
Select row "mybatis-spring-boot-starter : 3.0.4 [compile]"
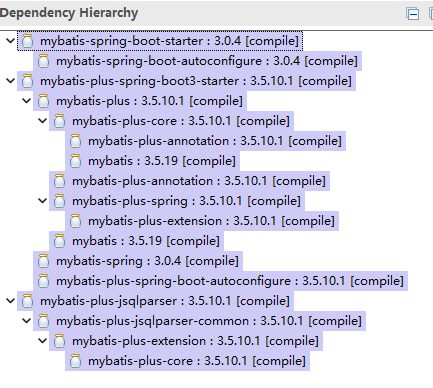point(160,41)
